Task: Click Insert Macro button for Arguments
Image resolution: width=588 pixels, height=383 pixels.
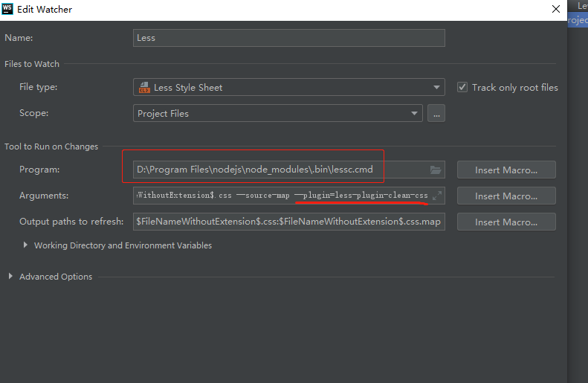Action: click(506, 196)
